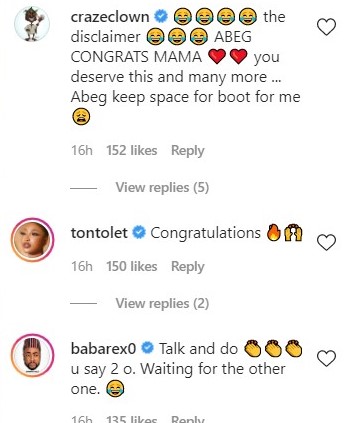Like tontolet's Congratulations comment

click(x=326, y=242)
